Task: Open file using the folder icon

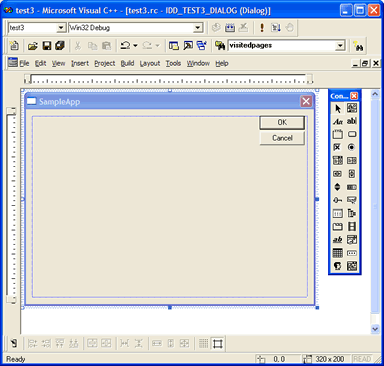Action: [33, 46]
